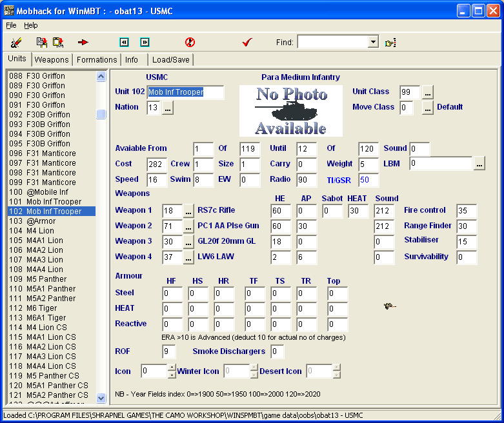Click the pointing-hand find icon

(390, 43)
